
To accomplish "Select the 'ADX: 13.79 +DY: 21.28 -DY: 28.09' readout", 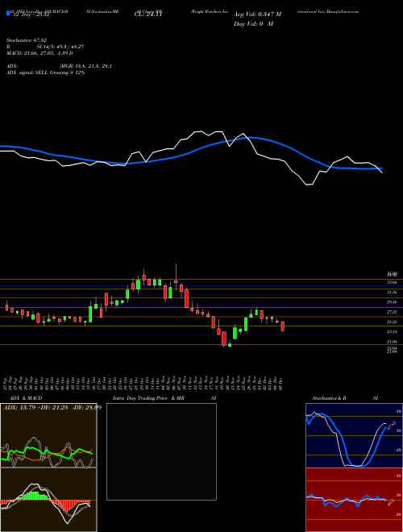I will (x=52, y=407).
